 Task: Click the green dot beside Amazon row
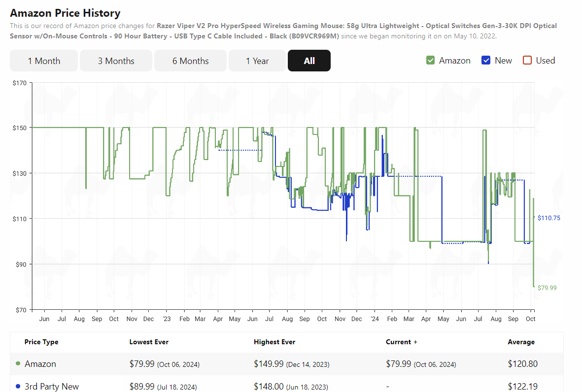[x=18, y=364]
